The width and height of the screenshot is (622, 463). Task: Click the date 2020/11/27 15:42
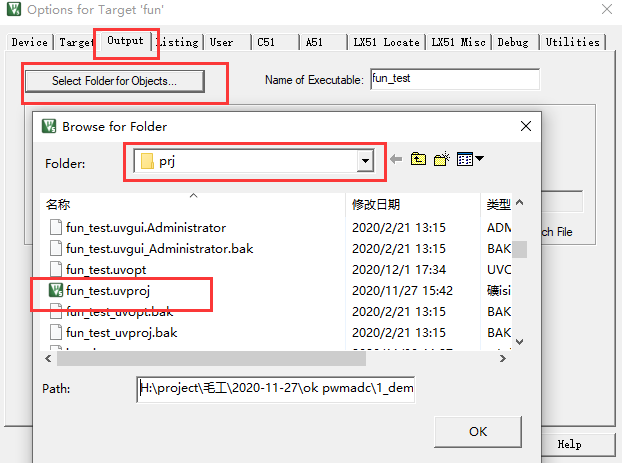click(x=402, y=291)
